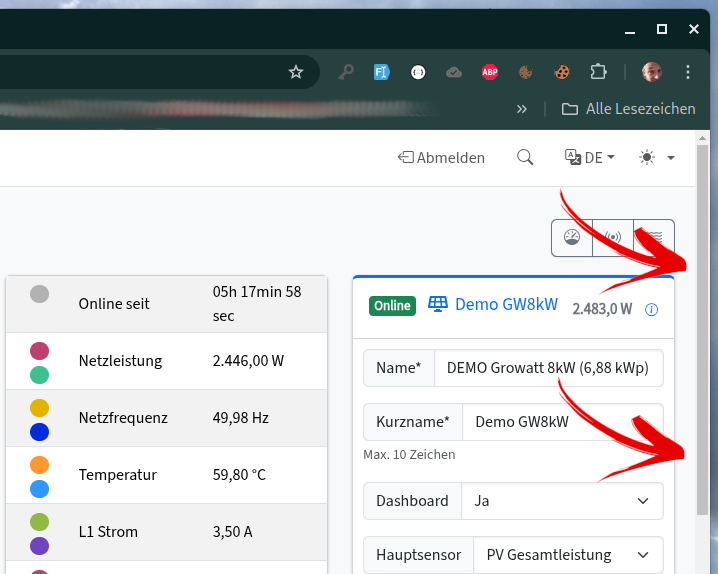The width and height of the screenshot is (718, 574).
Task: Click the search magnifier icon
Action: click(525, 157)
